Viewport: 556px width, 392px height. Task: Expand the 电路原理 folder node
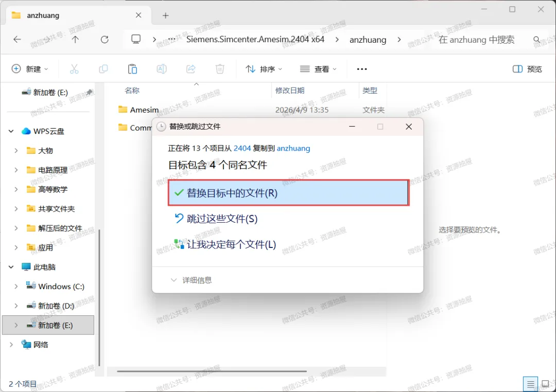coord(16,170)
